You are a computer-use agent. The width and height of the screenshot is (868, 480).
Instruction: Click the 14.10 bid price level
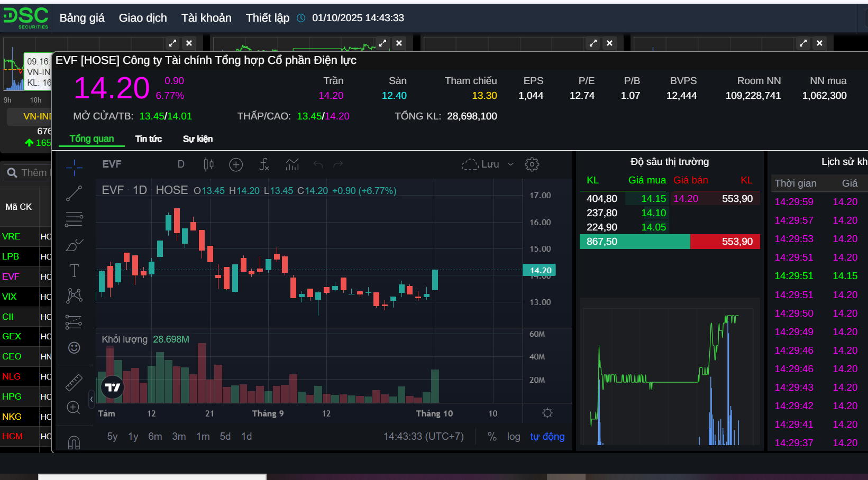(x=653, y=213)
